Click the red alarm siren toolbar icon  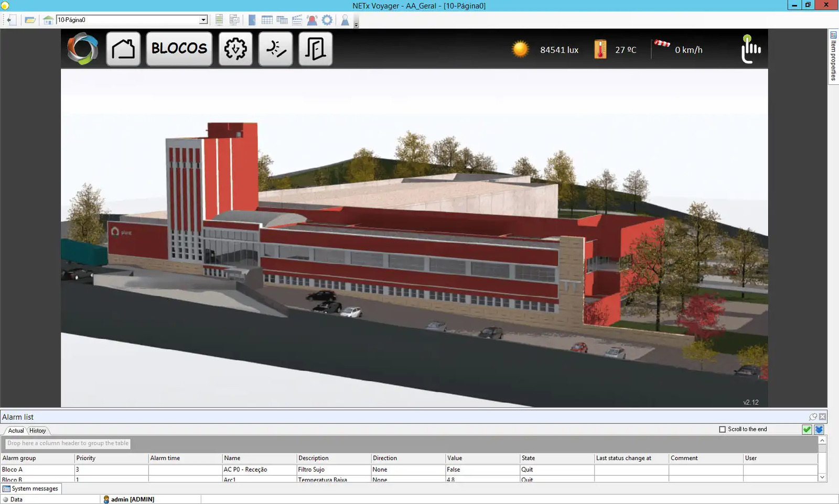[x=312, y=20]
